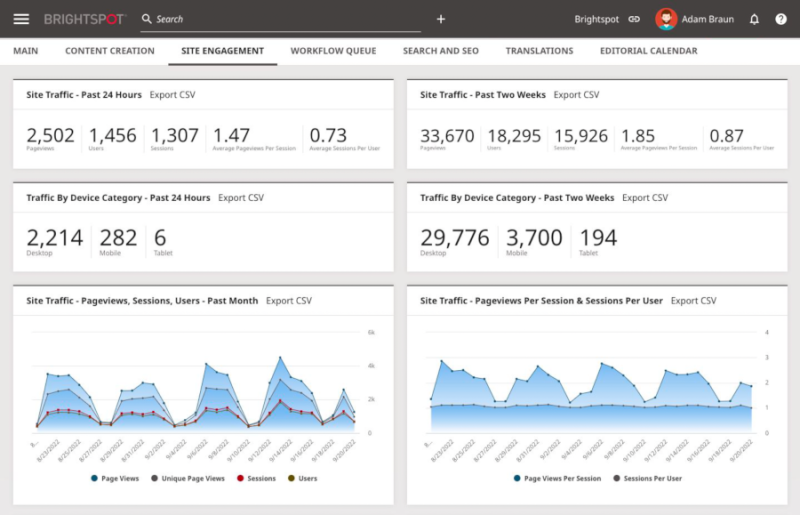Switch to the Content Creation tab
The height and width of the screenshot is (515, 800).
coord(110,51)
